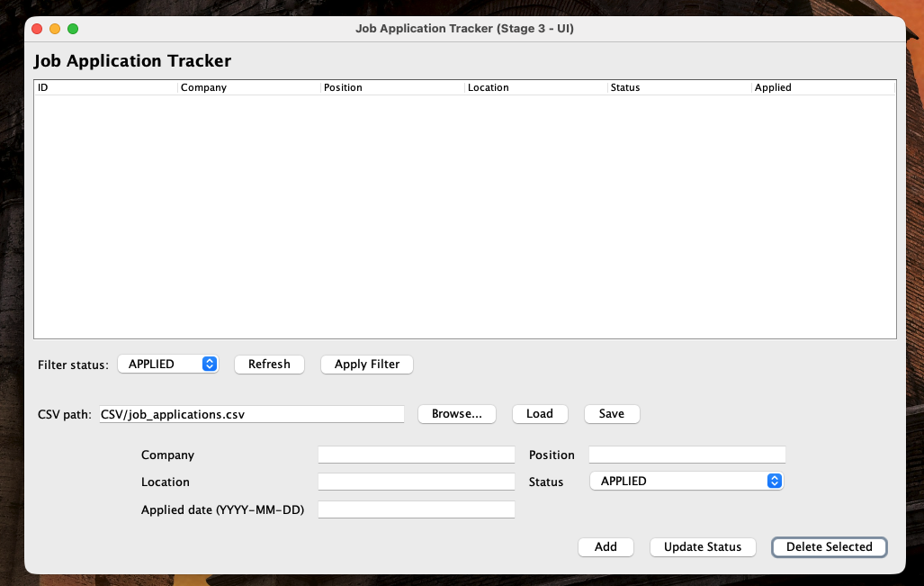Screen dimensions: 924x586
Task: Select the Position text field
Action: point(686,455)
